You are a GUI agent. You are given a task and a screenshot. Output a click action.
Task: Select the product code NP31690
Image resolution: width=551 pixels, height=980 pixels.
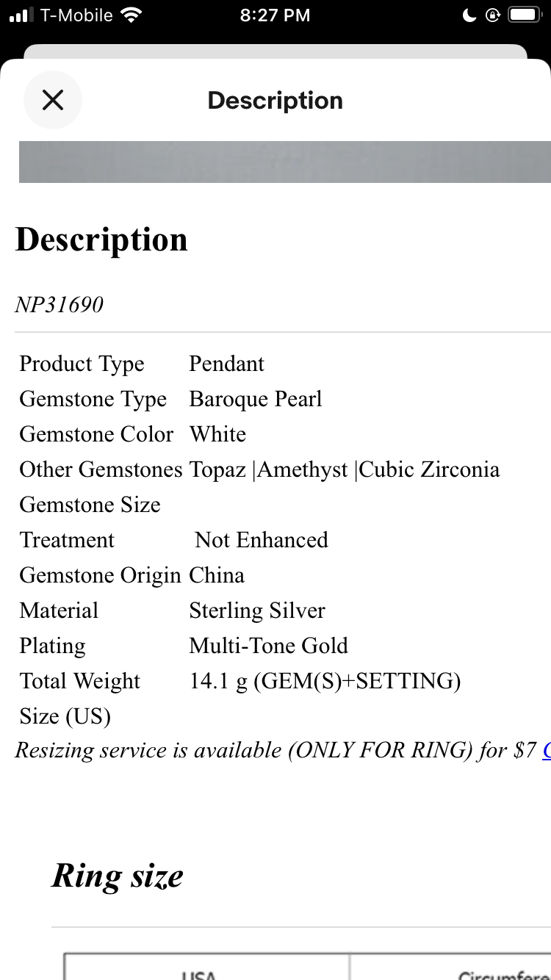(x=60, y=304)
